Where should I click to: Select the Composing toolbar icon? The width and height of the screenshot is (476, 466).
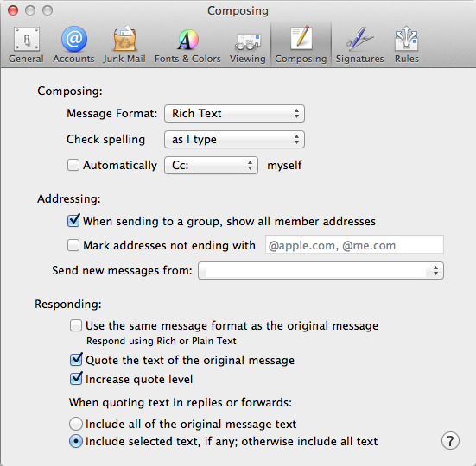click(x=301, y=45)
